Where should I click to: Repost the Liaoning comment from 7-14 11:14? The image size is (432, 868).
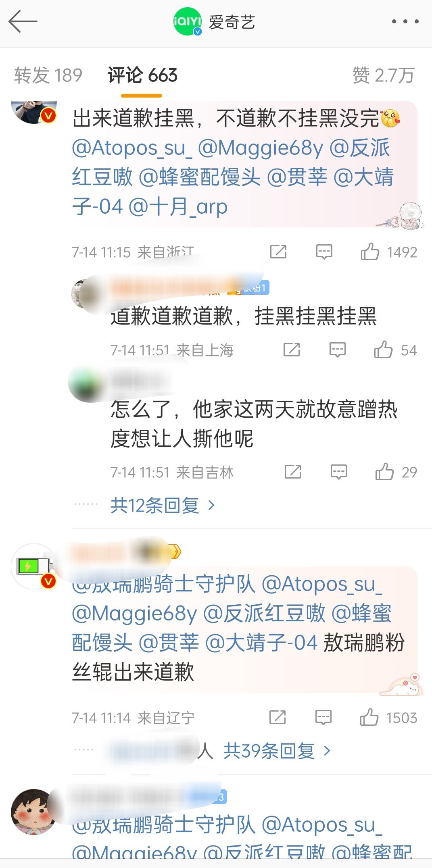[x=278, y=717]
